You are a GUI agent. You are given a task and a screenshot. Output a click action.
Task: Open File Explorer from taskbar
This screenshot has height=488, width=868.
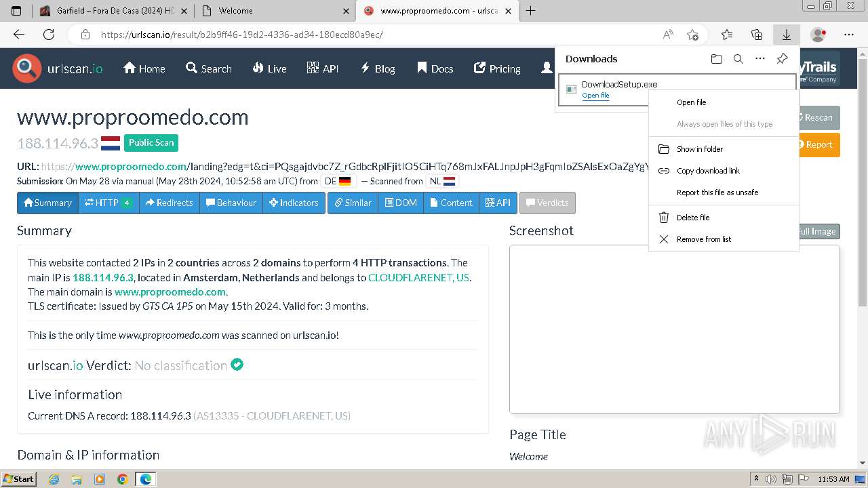(77, 479)
